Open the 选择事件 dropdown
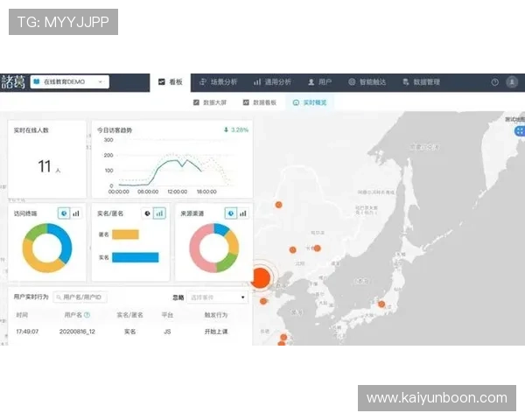Image resolution: width=525 pixels, height=420 pixels. tap(217, 297)
